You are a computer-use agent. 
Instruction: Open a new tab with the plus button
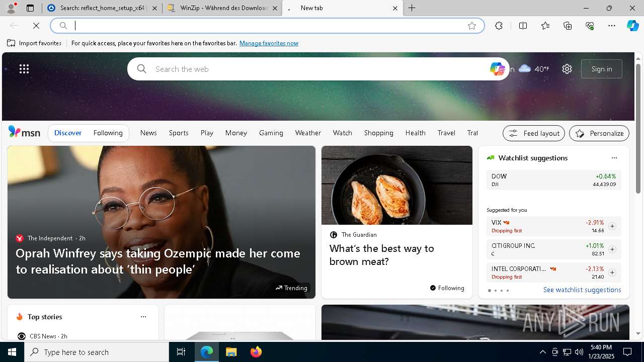pos(412,8)
